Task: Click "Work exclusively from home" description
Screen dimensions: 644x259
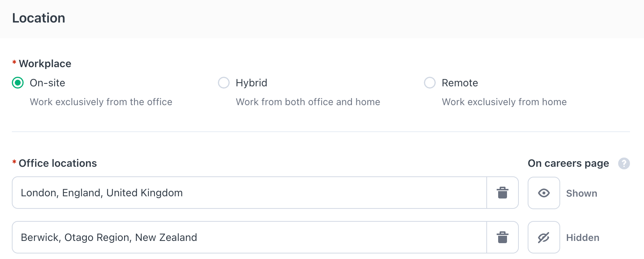Action: tap(504, 102)
